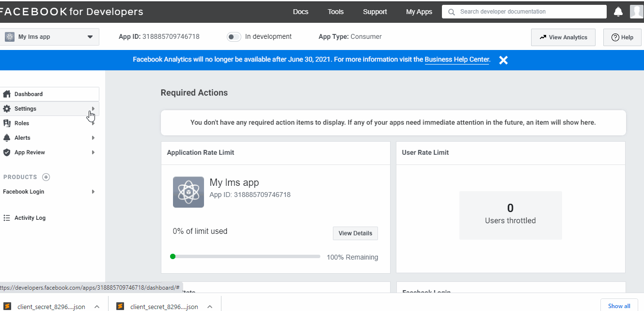The image size is (644, 311).
Task: Open the My Apps menu
Action: pyautogui.click(x=419, y=12)
